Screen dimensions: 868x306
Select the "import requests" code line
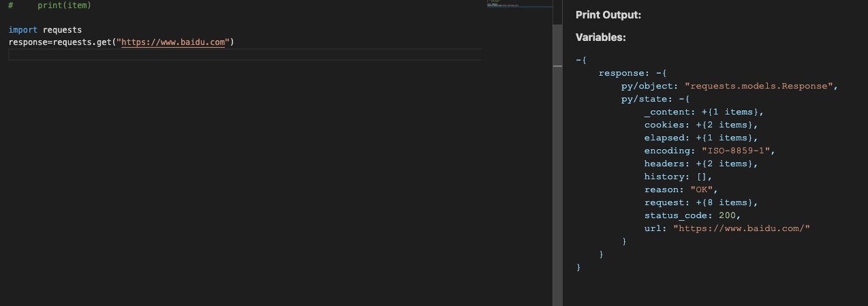[x=45, y=30]
